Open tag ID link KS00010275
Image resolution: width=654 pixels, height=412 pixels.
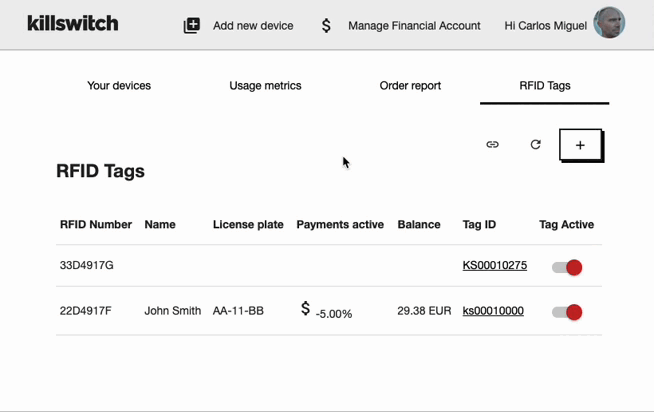click(x=494, y=266)
